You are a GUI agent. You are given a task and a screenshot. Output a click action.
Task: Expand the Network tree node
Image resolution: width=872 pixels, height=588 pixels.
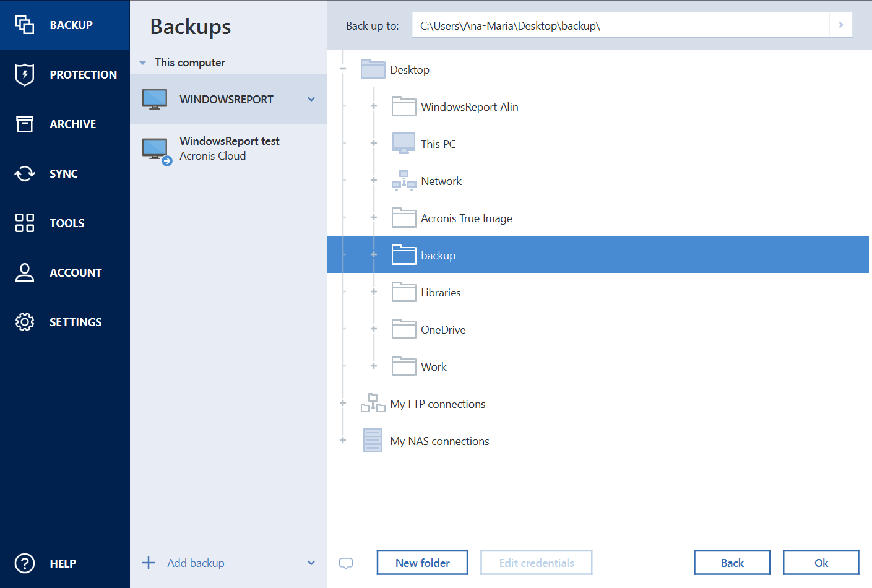374,180
